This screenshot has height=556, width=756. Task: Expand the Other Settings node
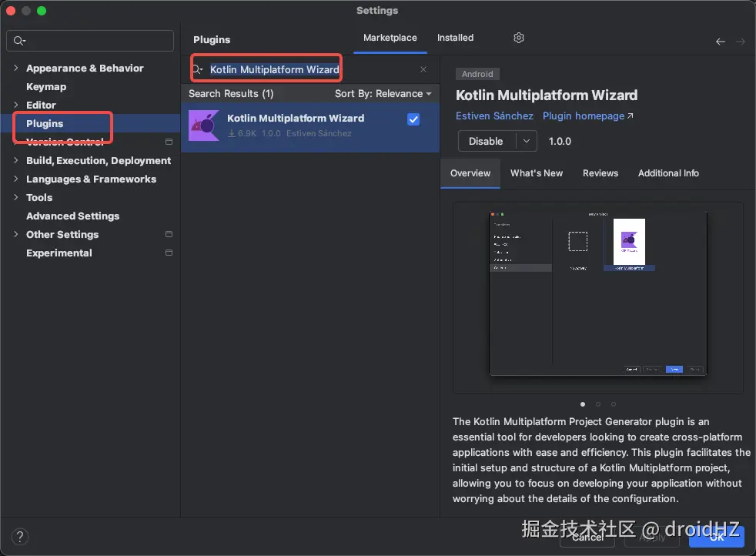(16, 234)
